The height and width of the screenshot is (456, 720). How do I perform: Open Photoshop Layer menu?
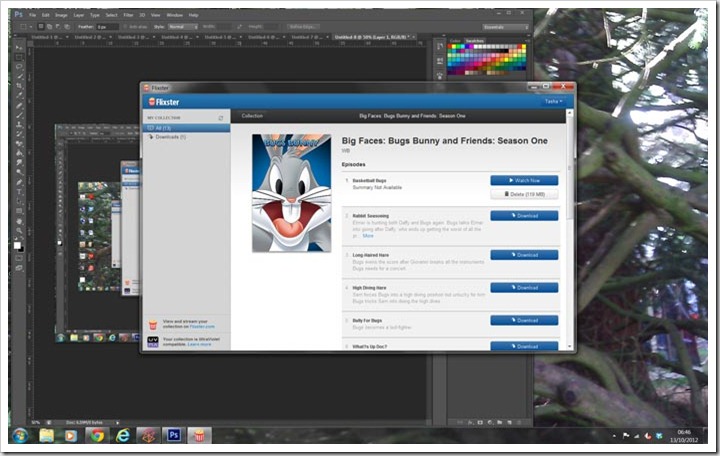[x=79, y=15]
